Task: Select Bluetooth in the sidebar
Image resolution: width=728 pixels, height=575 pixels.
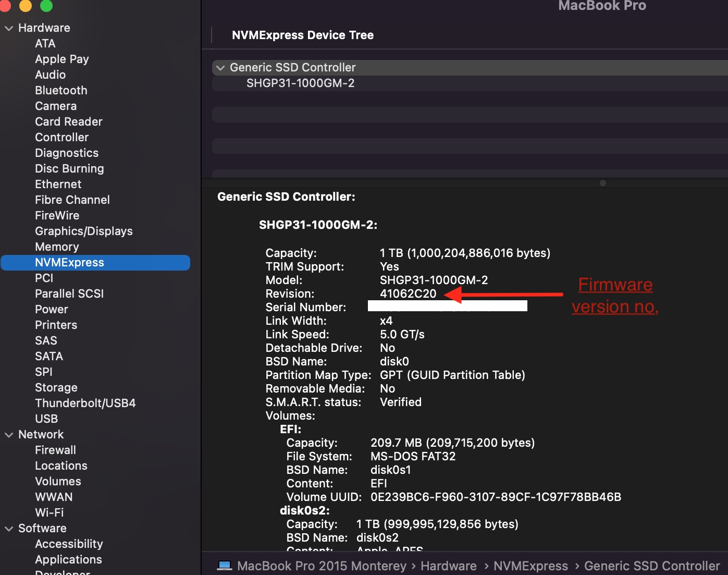Action: pos(61,91)
